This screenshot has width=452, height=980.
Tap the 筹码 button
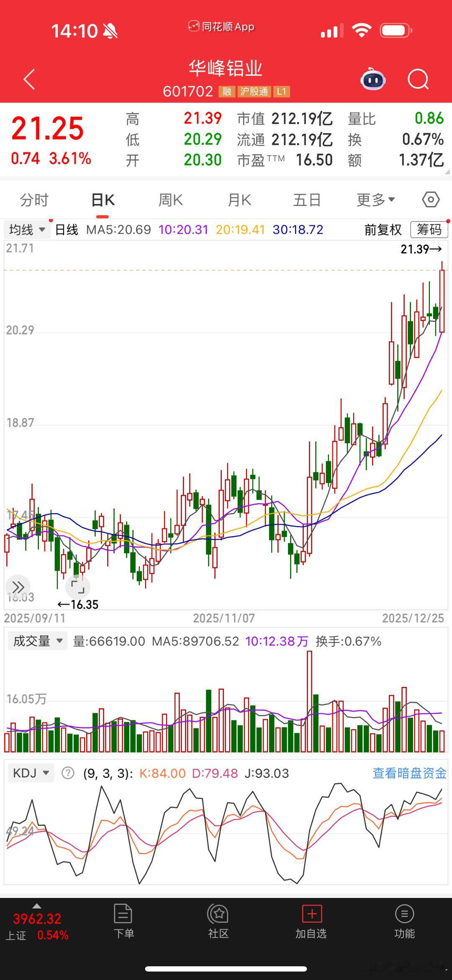pos(429,229)
